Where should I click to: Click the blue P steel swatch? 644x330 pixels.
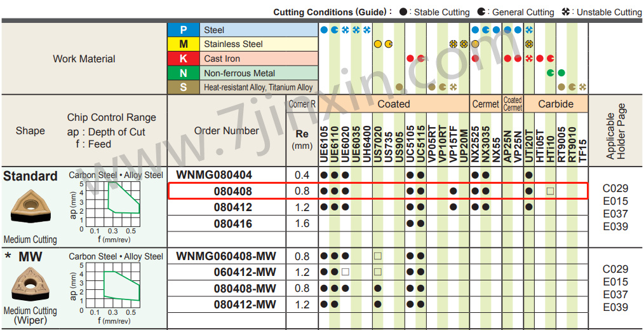184,30
